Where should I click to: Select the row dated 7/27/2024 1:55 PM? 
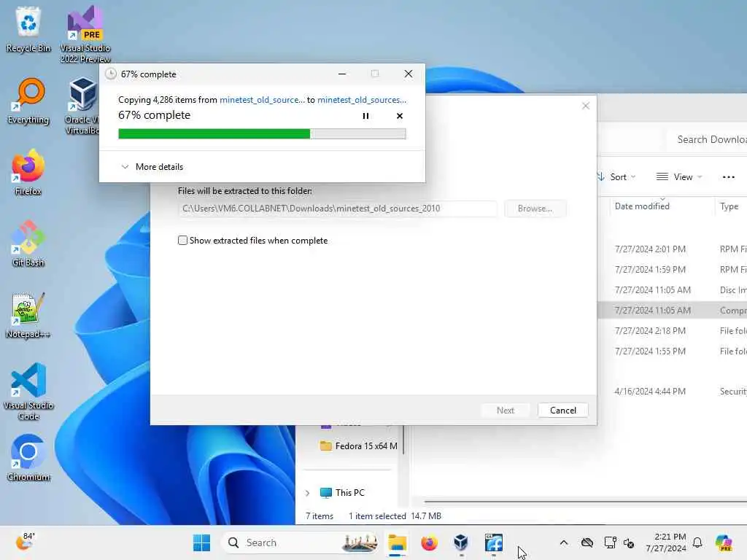(672, 351)
